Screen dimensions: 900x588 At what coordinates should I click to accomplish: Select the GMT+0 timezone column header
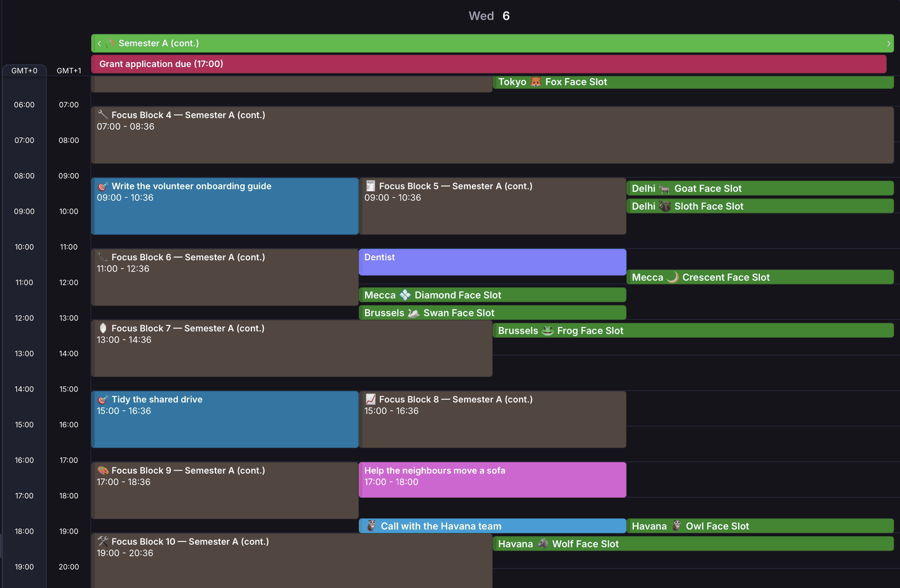24,71
